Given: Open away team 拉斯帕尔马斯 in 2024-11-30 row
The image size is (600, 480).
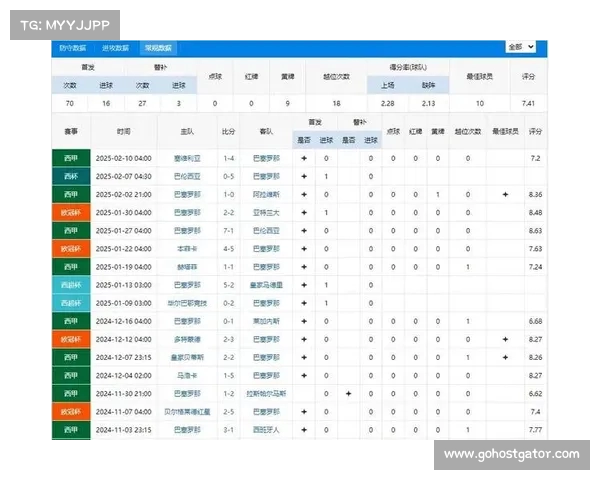Looking at the screenshot, I should 266,393.
